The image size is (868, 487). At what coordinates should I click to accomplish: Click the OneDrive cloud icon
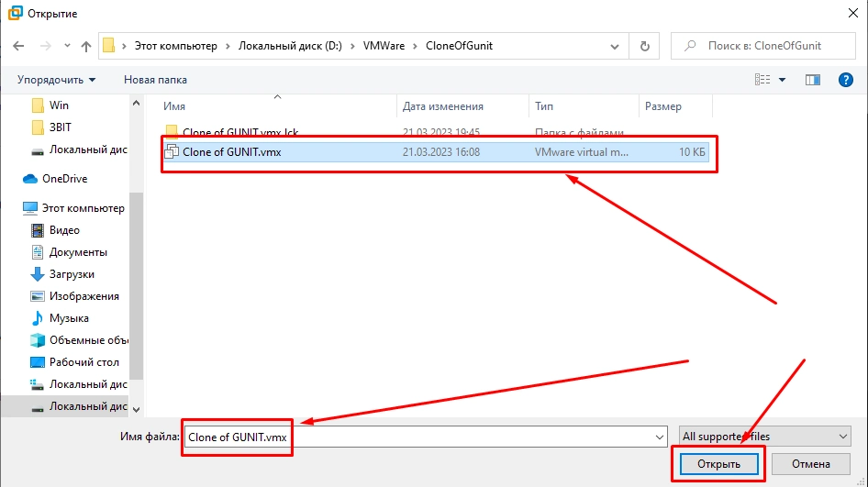point(30,179)
